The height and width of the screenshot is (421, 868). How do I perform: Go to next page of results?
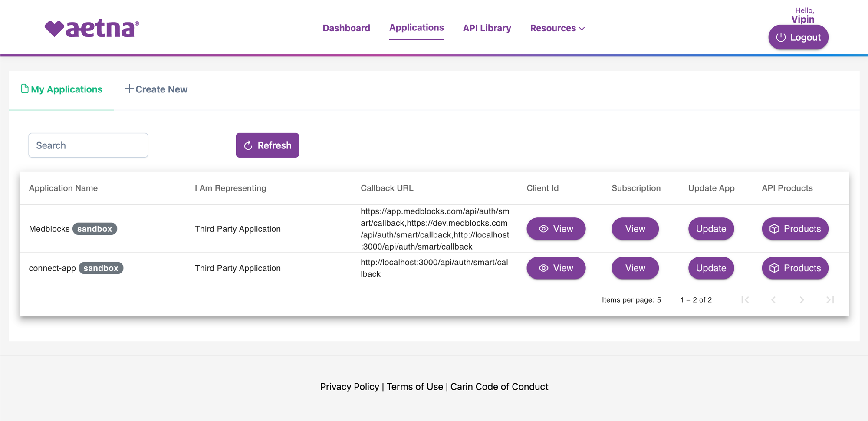tap(802, 300)
